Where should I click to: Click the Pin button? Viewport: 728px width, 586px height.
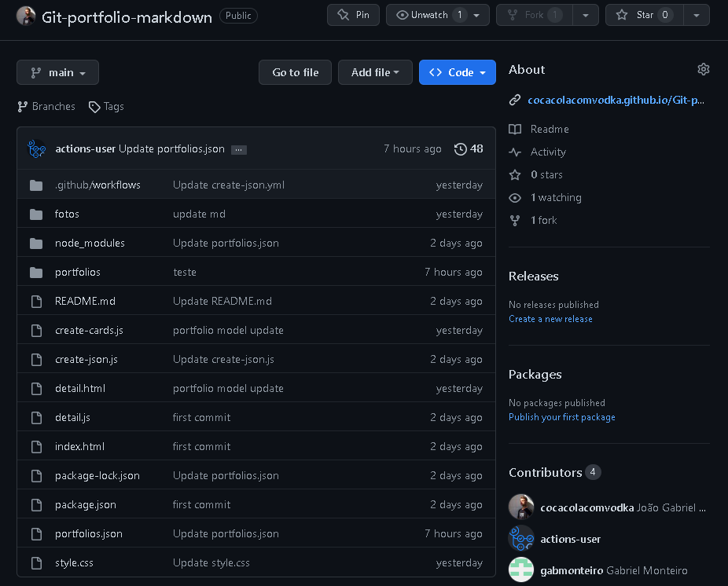[353, 15]
